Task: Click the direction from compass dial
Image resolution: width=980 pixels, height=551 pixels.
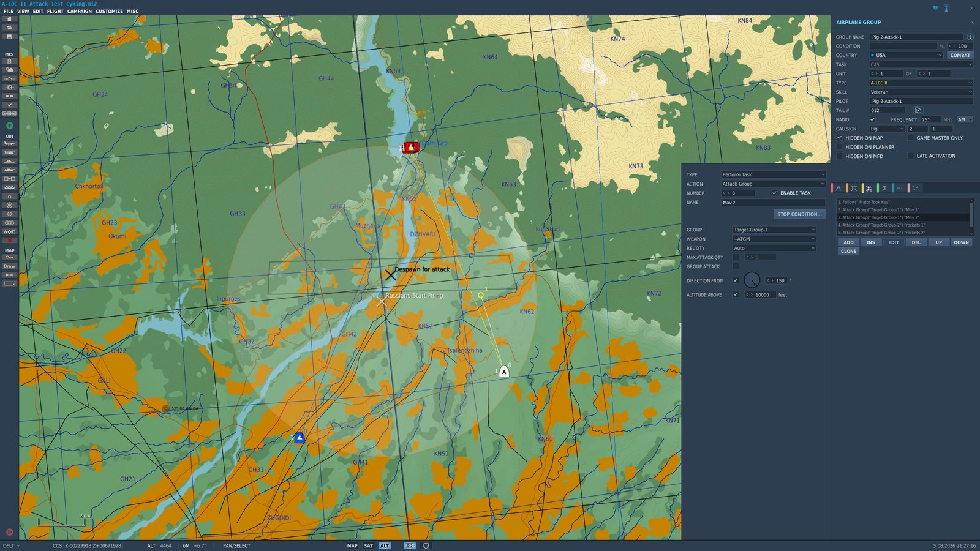Action: [x=752, y=280]
